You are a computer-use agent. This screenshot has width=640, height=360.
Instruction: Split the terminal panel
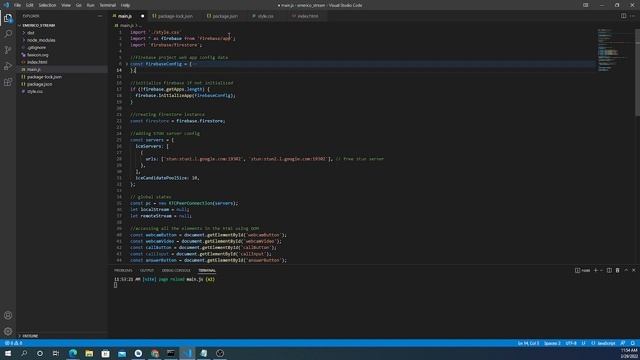(609, 270)
